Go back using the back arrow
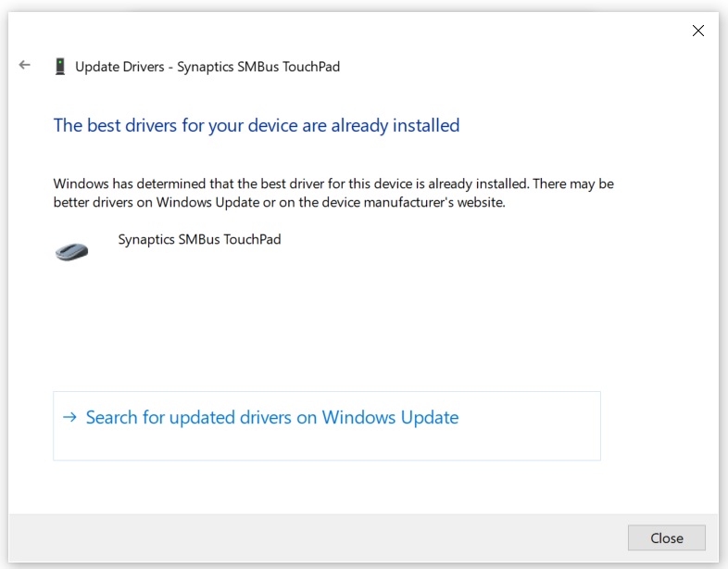Image resolution: width=728 pixels, height=569 pixels. click(25, 65)
